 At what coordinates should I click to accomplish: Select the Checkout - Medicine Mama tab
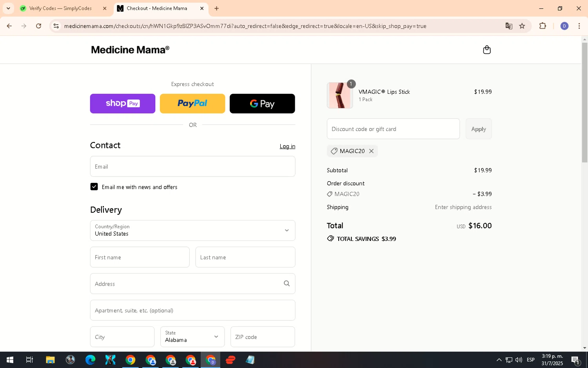(x=157, y=8)
